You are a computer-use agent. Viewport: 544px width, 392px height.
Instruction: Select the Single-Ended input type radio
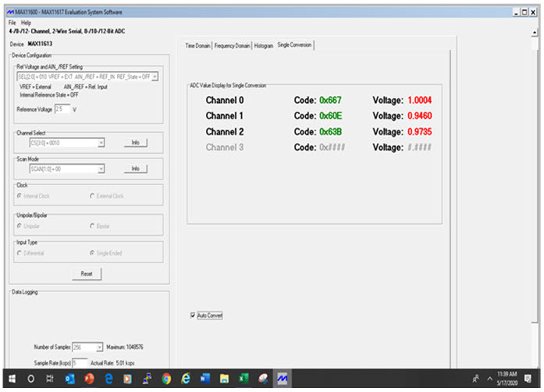coord(92,253)
